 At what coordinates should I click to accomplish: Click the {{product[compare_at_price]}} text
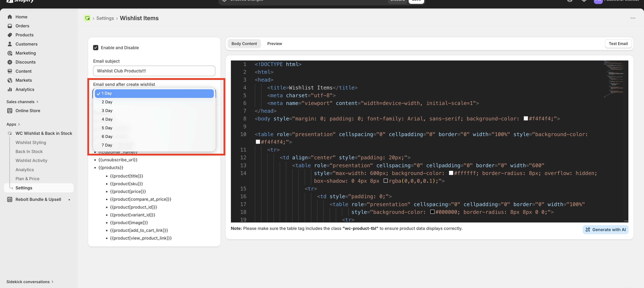141,199
